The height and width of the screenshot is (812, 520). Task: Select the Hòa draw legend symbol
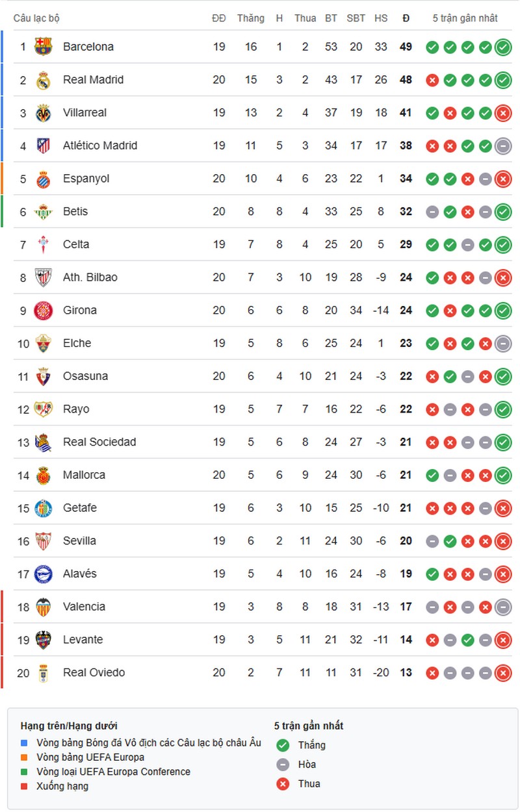pos(282,765)
